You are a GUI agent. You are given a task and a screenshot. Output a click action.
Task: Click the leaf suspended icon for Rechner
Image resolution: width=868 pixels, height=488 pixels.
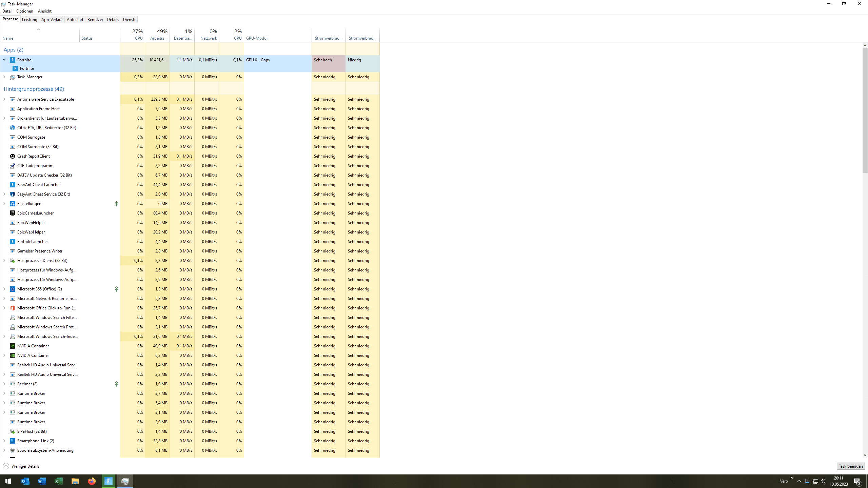pos(116,384)
